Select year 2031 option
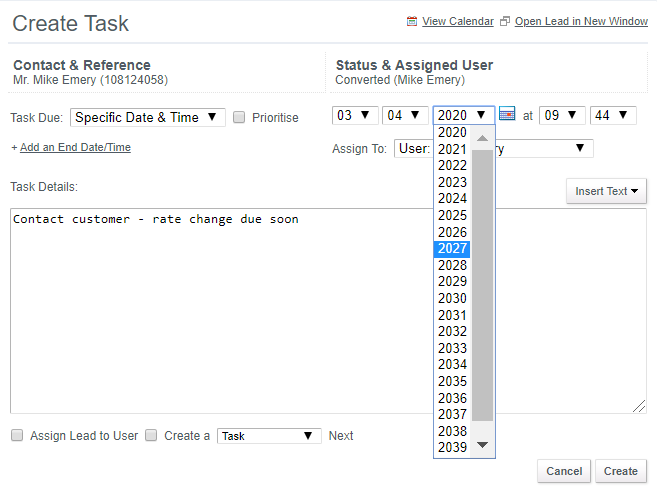657x501 pixels. click(x=452, y=315)
